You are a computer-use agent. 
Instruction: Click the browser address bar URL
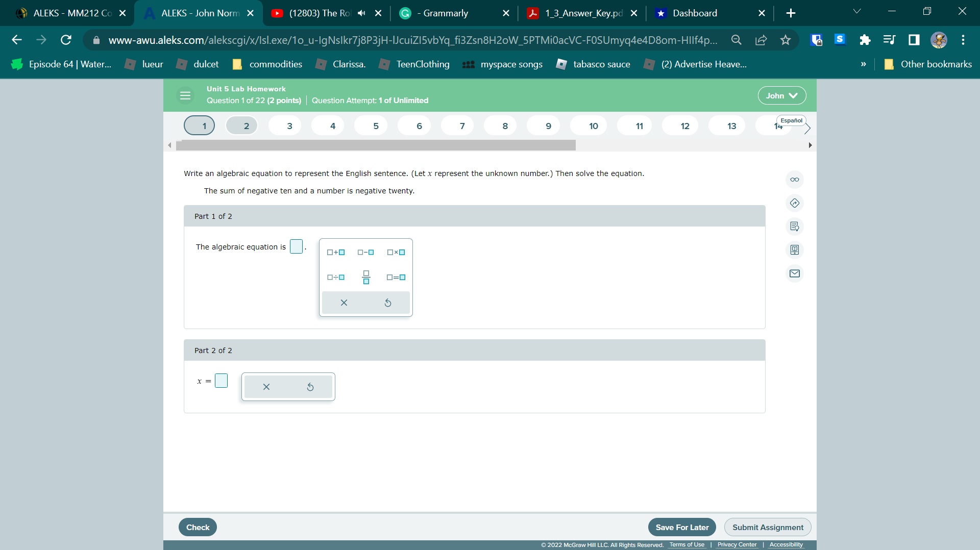[x=412, y=40]
